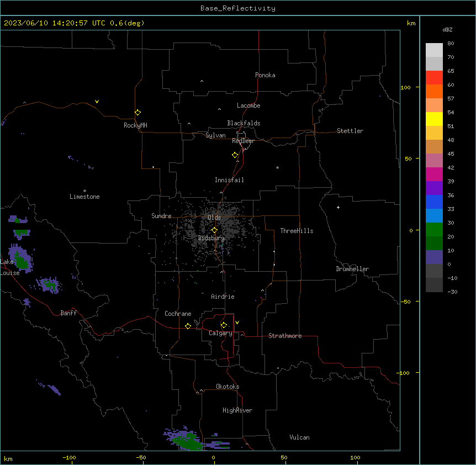Select the white plus marker north of Drumheller

(x=338, y=207)
